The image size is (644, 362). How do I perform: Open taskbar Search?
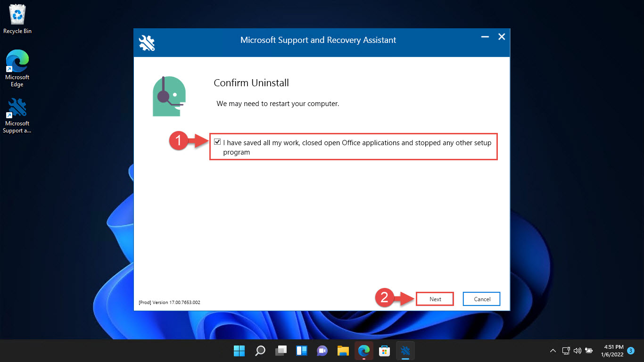pyautogui.click(x=260, y=351)
